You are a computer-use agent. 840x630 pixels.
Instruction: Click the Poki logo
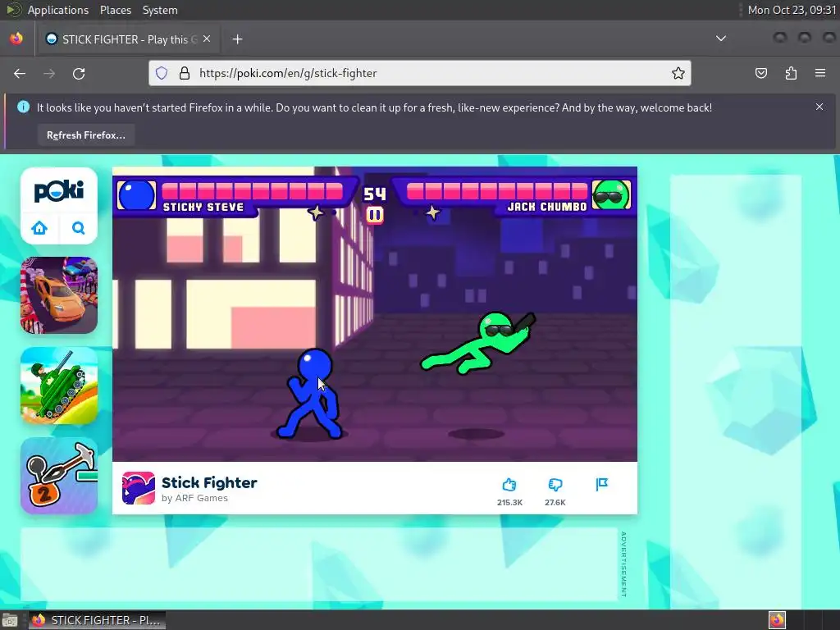pyautogui.click(x=59, y=191)
